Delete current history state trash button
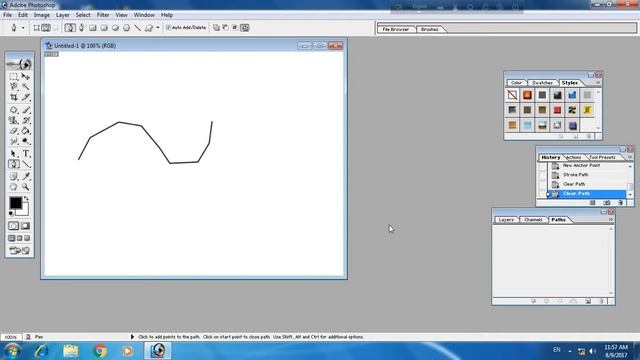This screenshot has height=360, width=640. tap(620, 203)
